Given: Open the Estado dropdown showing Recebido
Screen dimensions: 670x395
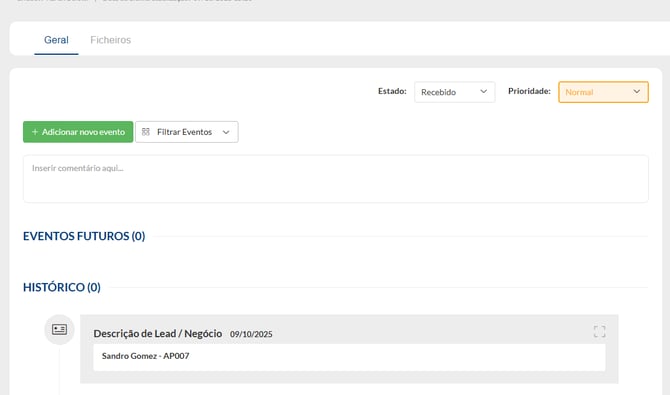Looking at the screenshot, I should pyautogui.click(x=454, y=92).
